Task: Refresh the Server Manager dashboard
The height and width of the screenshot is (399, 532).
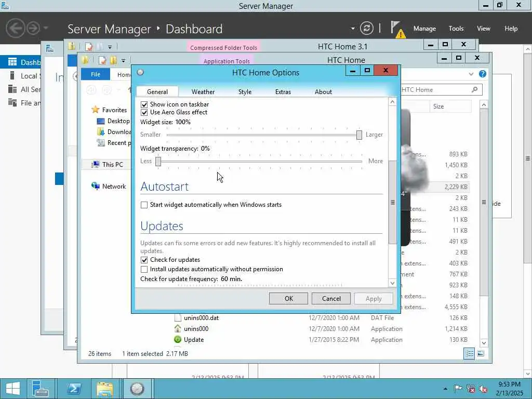Action: tap(366, 28)
